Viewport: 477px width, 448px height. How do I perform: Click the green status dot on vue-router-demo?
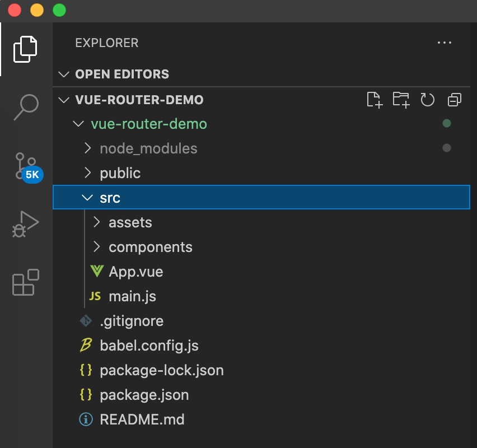tap(447, 123)
